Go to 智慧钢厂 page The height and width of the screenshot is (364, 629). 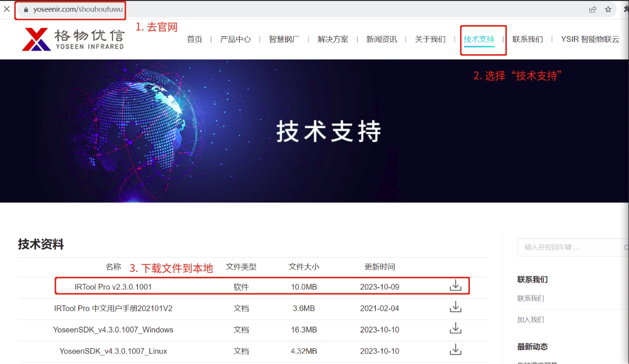(x=284, y=39)
